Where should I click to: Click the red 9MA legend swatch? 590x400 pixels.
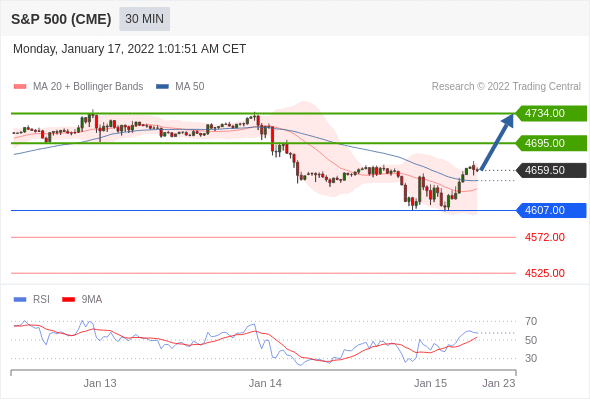tap(68, 300)
